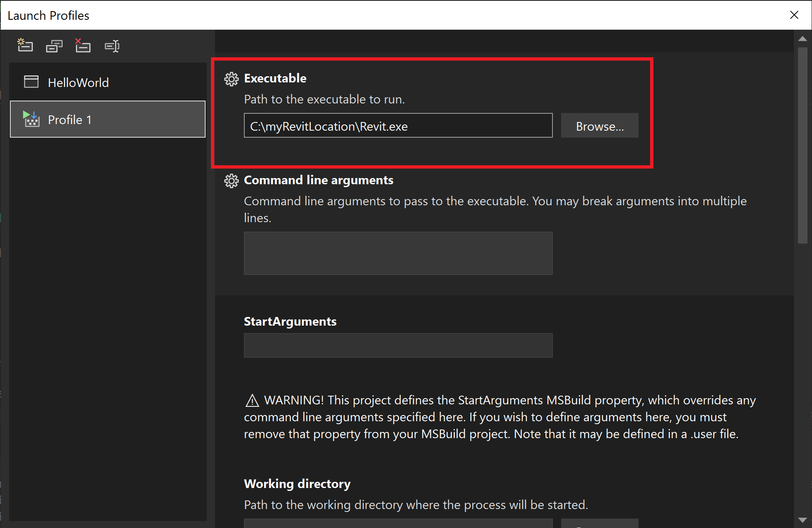Click the scrollbar up arrow
This screenshot has height=528, width=812.
(x=802, y=39)
